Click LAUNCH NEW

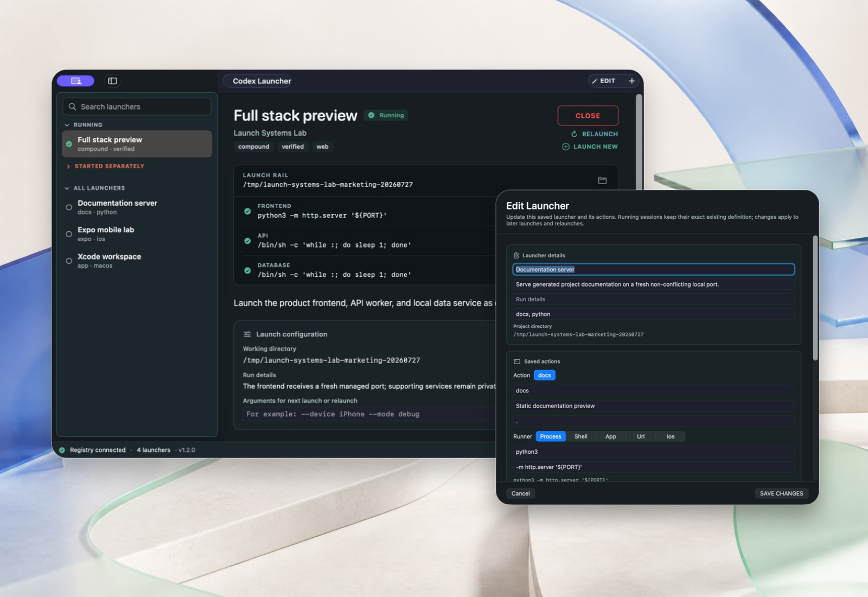click(590, 147)
